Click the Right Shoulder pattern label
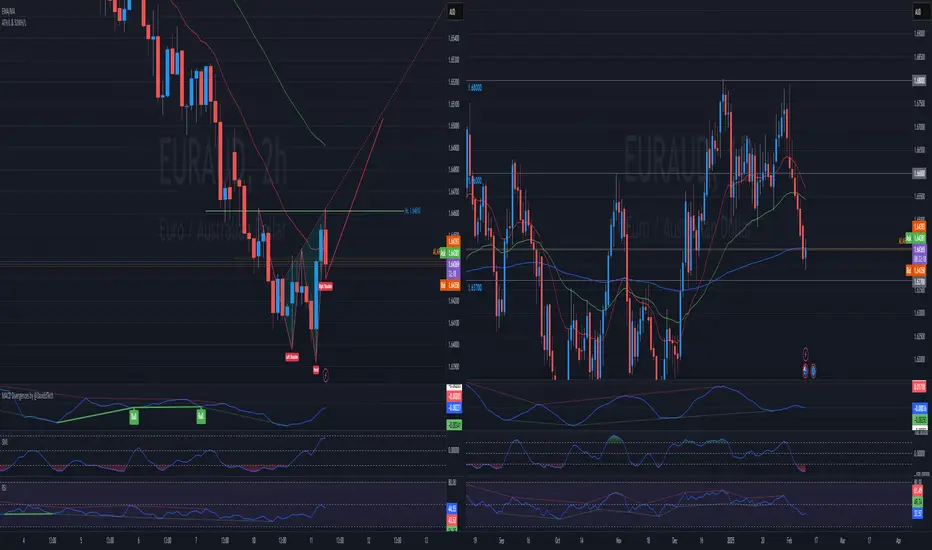Viewport: 932px width, 550px height. point(326,287)
